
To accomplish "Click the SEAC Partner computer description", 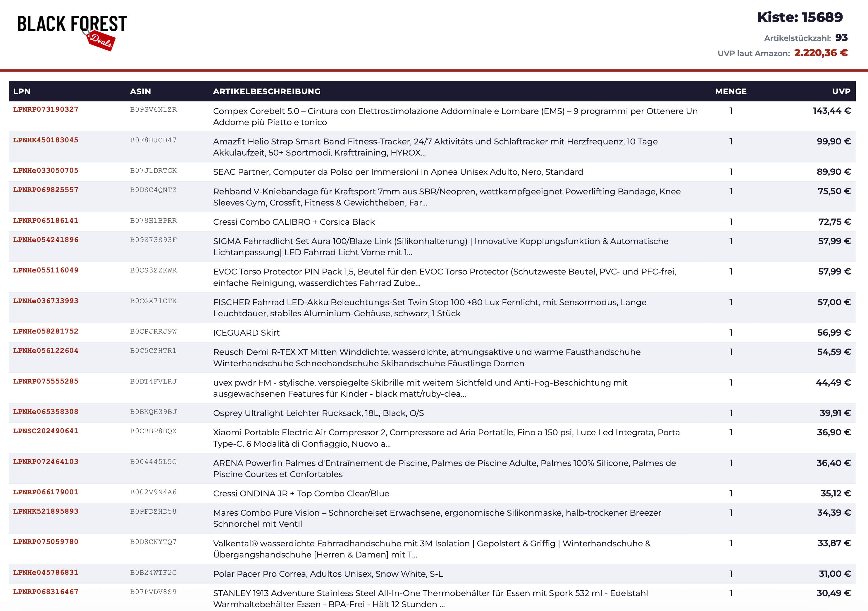I will 398,172.
